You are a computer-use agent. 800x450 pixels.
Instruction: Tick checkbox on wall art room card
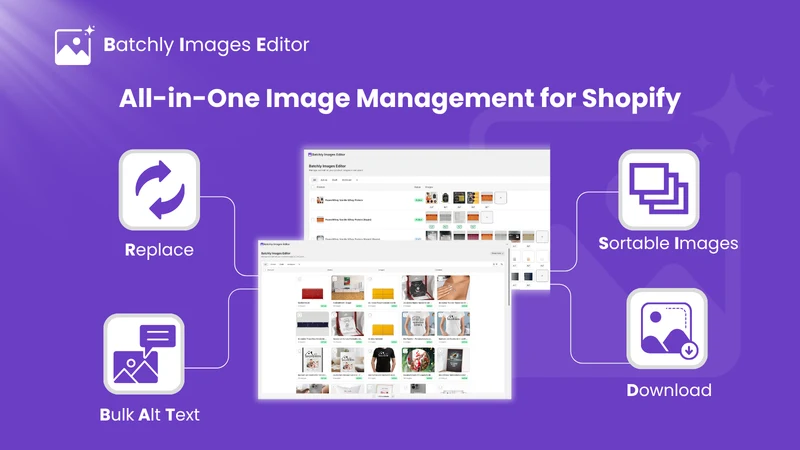click(x=335, y=279)
